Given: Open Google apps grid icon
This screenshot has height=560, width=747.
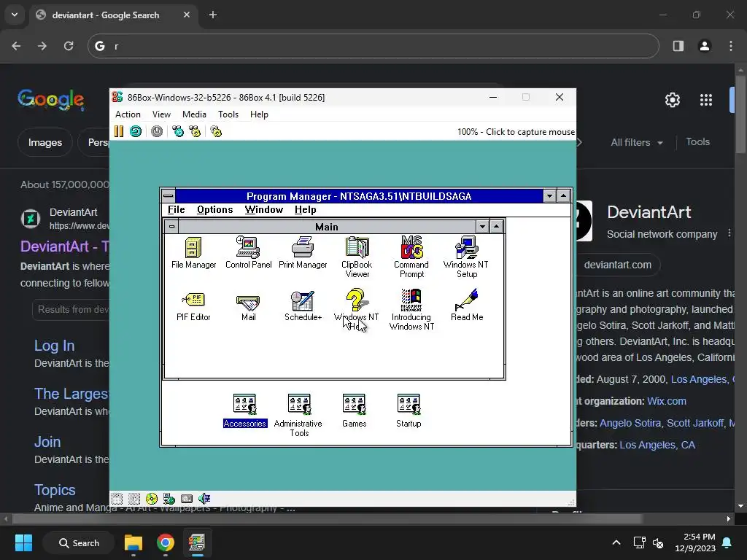Looking at the screenshot, I should click(706, 100).
